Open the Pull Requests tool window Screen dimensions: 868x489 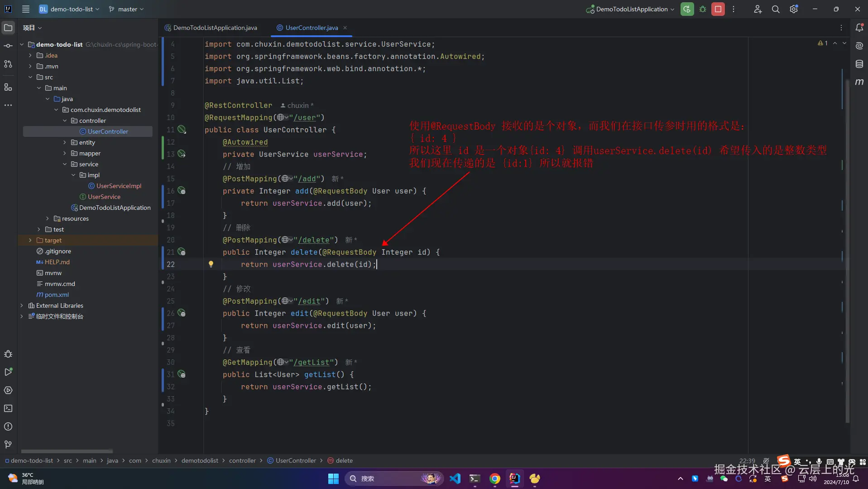[x=8, y=64]
